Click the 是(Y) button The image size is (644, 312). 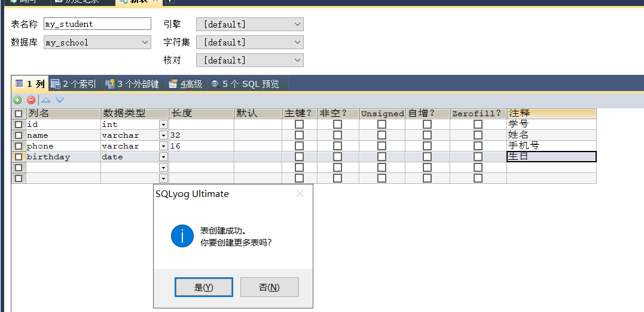point(204,287)
